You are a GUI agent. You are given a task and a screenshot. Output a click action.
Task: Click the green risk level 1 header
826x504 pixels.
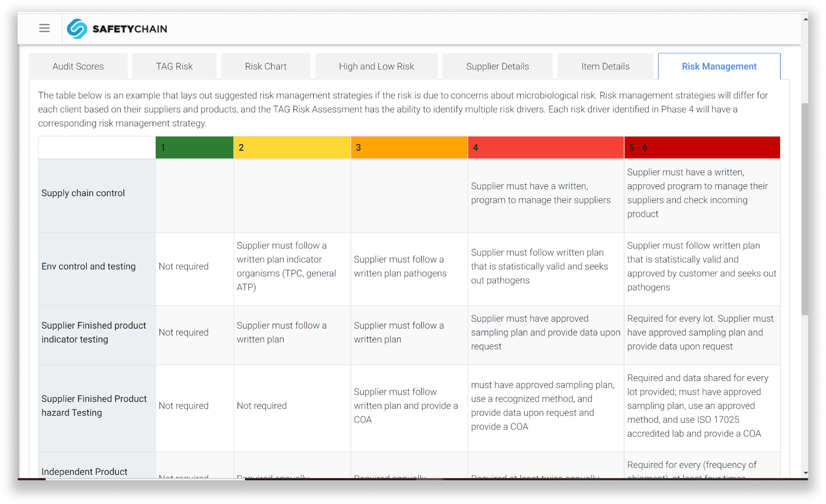click(194, 147)
